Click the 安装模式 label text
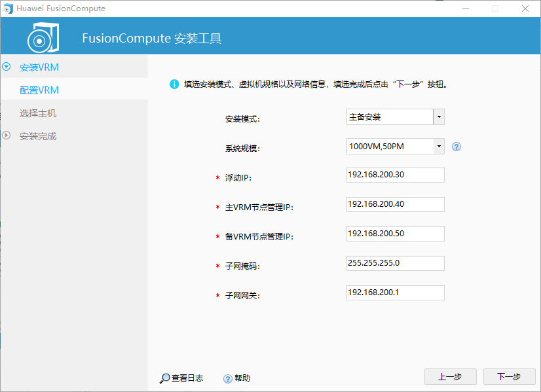This screenshot has width=541, height=392. (242, 119)
